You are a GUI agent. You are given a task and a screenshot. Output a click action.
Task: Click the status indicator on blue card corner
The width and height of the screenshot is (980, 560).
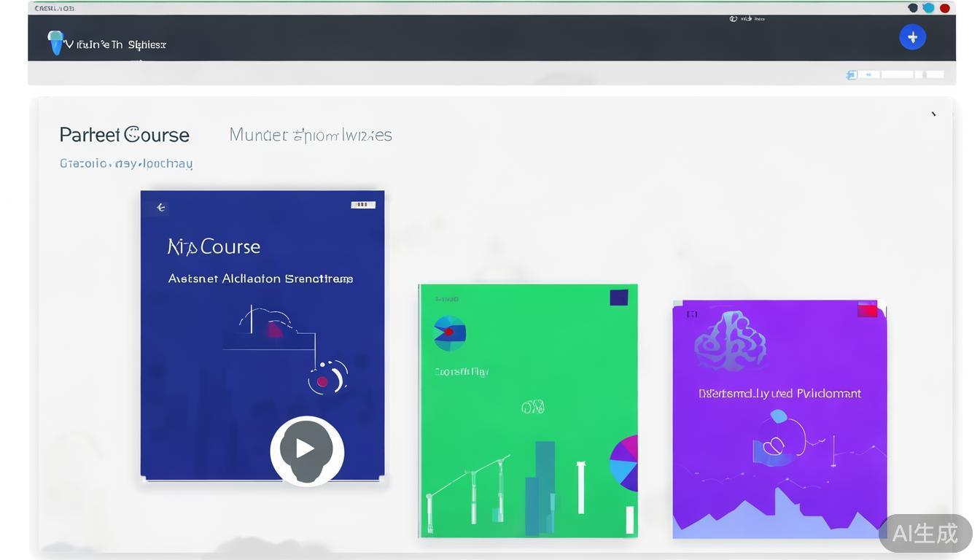(x=363, y=205)
